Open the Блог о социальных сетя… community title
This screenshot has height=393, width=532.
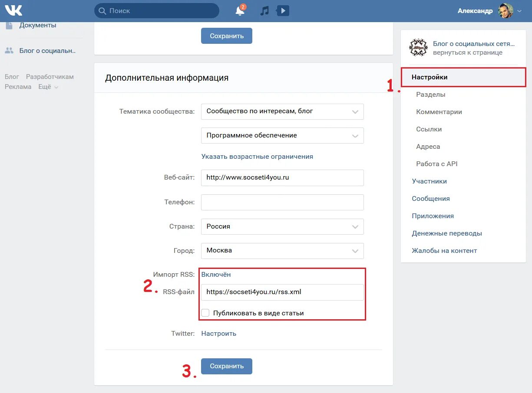tap(474, 44)
